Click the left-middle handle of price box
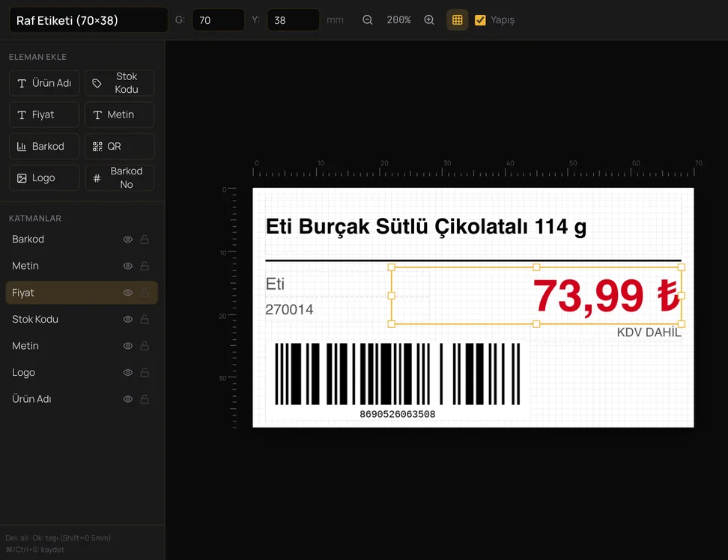The image size is (728, 560). [392, 296]
